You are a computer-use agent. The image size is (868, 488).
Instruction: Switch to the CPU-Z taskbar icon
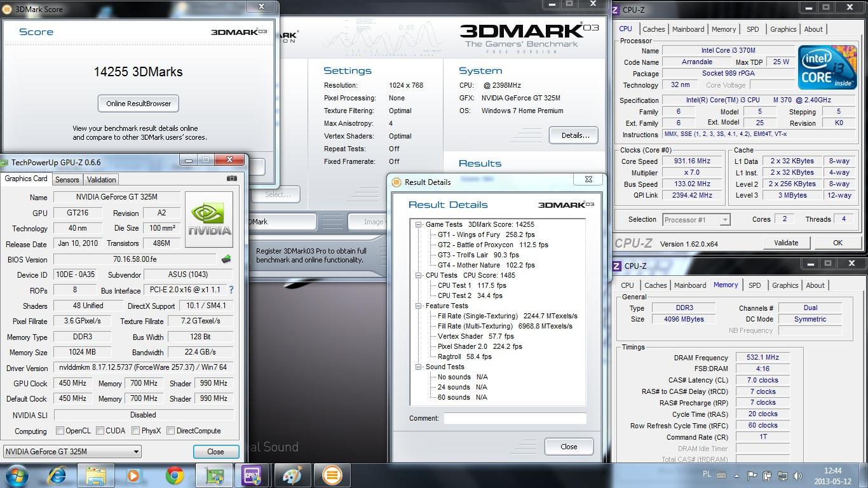(x=253, y=475)
